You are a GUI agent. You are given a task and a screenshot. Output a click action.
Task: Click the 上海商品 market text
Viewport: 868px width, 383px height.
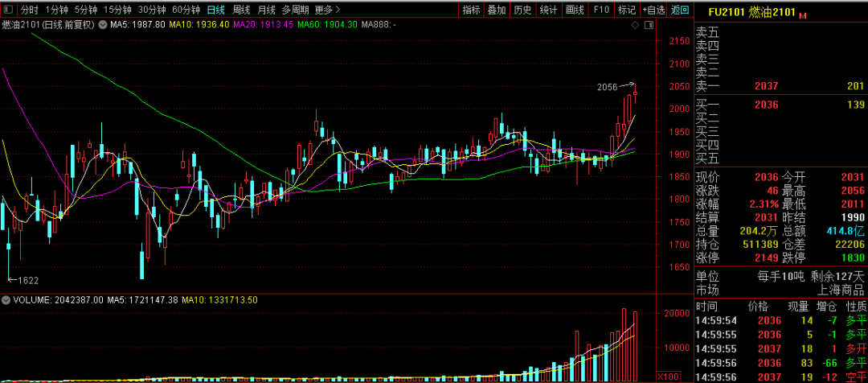coord(841,290)
